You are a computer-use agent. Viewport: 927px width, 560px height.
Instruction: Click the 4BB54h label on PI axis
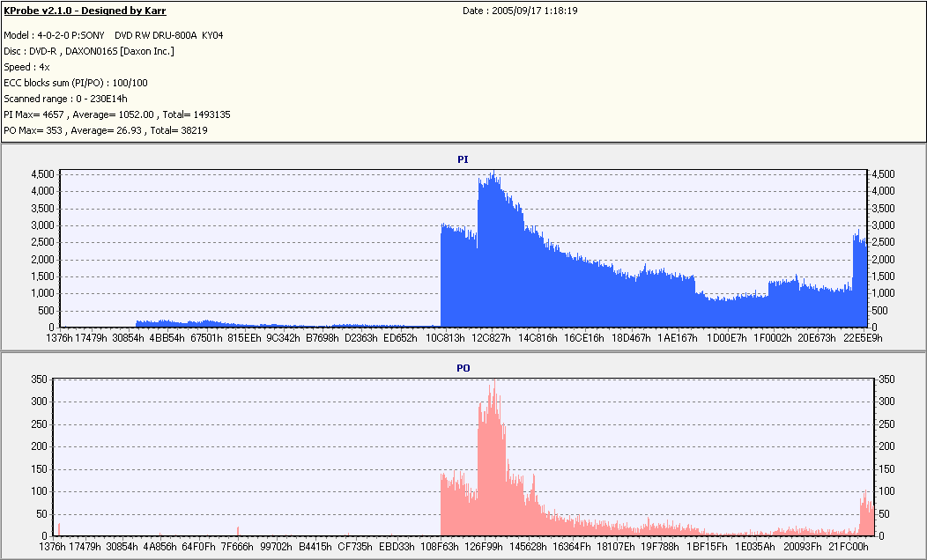(x=167, y=338)
